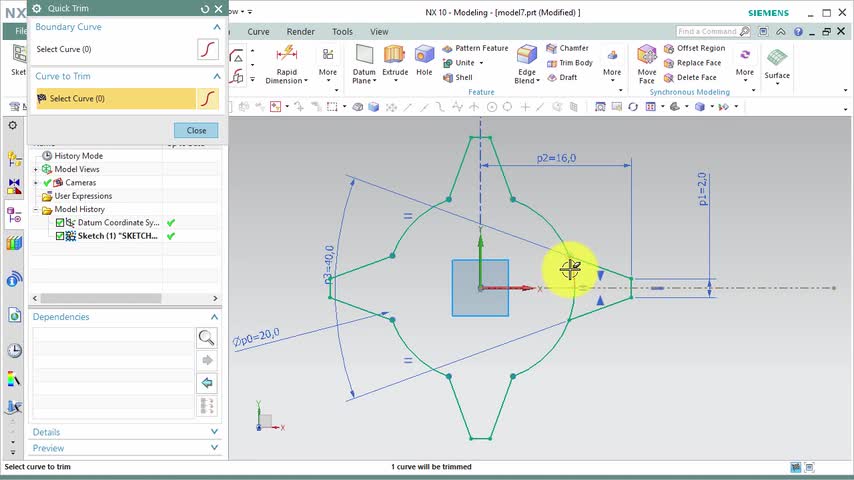Click the Shell feature command

(x=458, y=77)
